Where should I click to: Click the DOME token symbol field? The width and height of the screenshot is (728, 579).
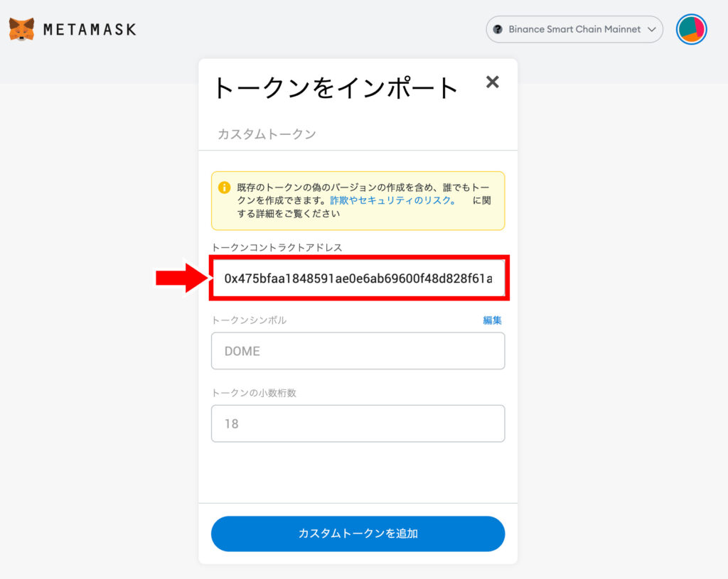pos(358,351)
